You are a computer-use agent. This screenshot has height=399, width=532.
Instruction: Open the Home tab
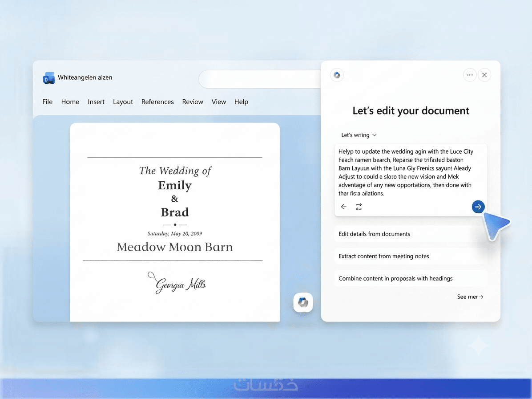70,102
